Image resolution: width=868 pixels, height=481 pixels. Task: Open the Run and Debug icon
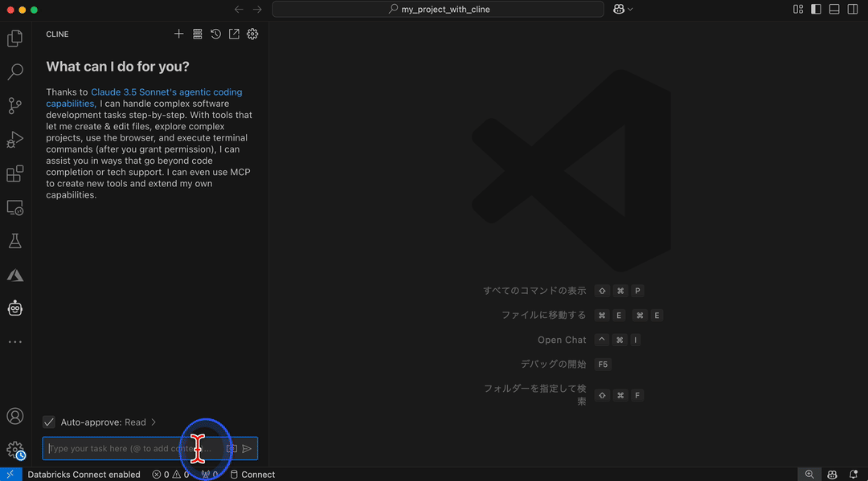[14, 139]
